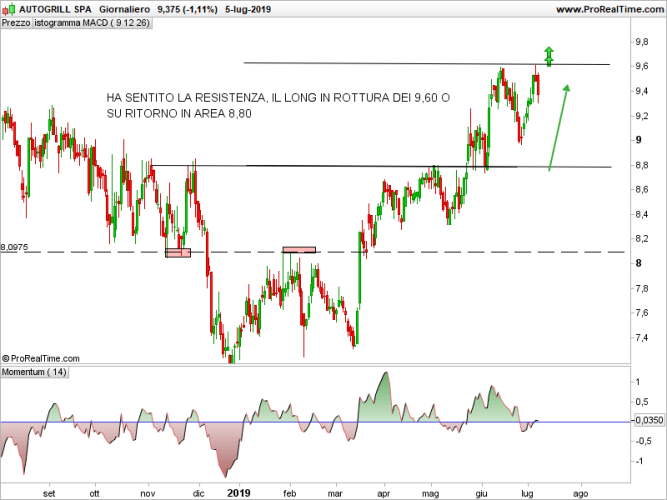
Task: Click the © ProRealTime.com watermark
Action: (x=40, y=357)
